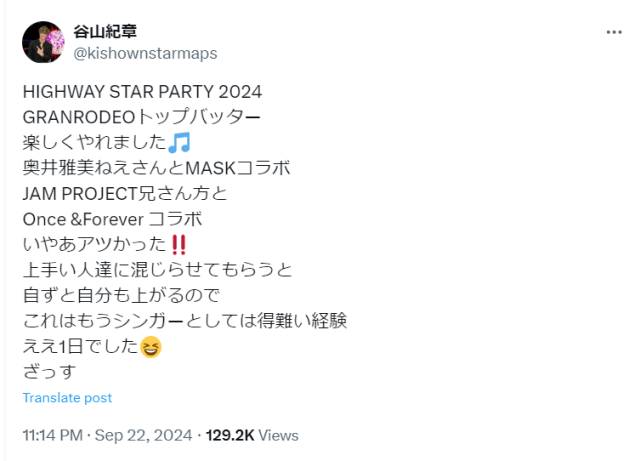The width and height of the screenshot is (640, 461).
Task: Click the line starting with 上手い人達に
Action: pos(157,270)
